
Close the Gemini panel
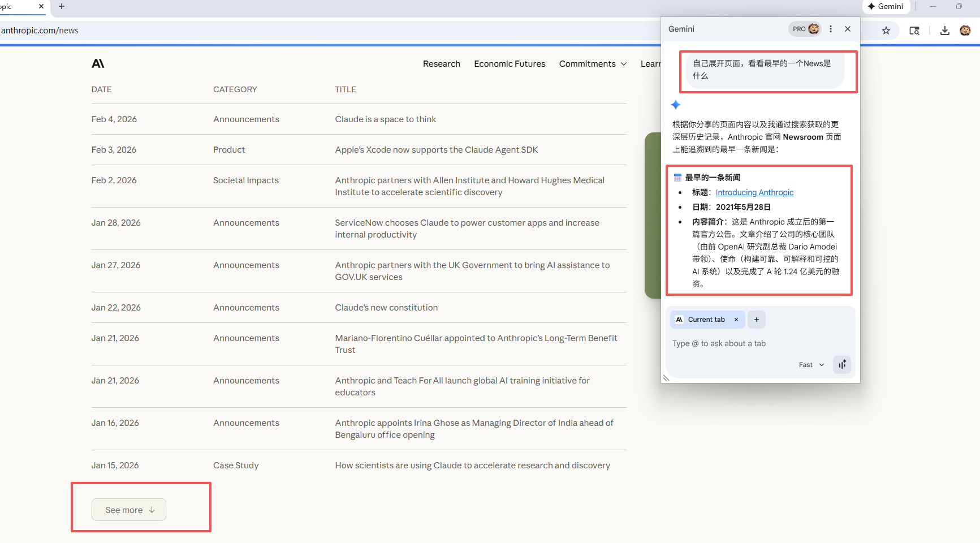click(x=848, y=29)
